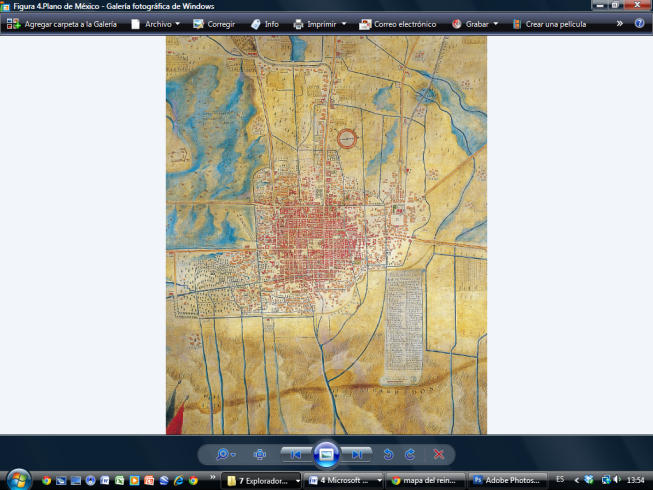This screenshot has width=653, height=490.
Task: Click Crear una película
Action: click(x=549, y=24)
